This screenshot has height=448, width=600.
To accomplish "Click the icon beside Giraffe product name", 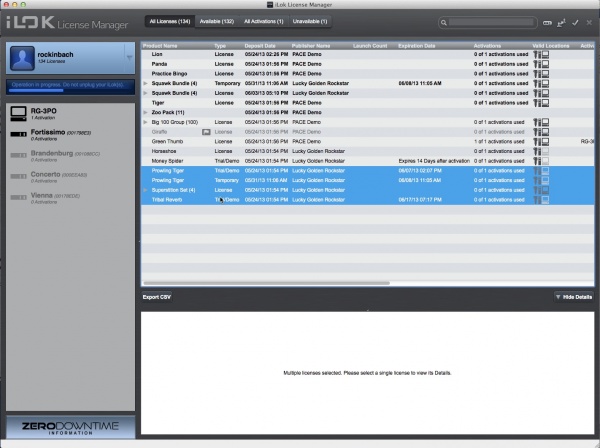I will tap(206, 132).
